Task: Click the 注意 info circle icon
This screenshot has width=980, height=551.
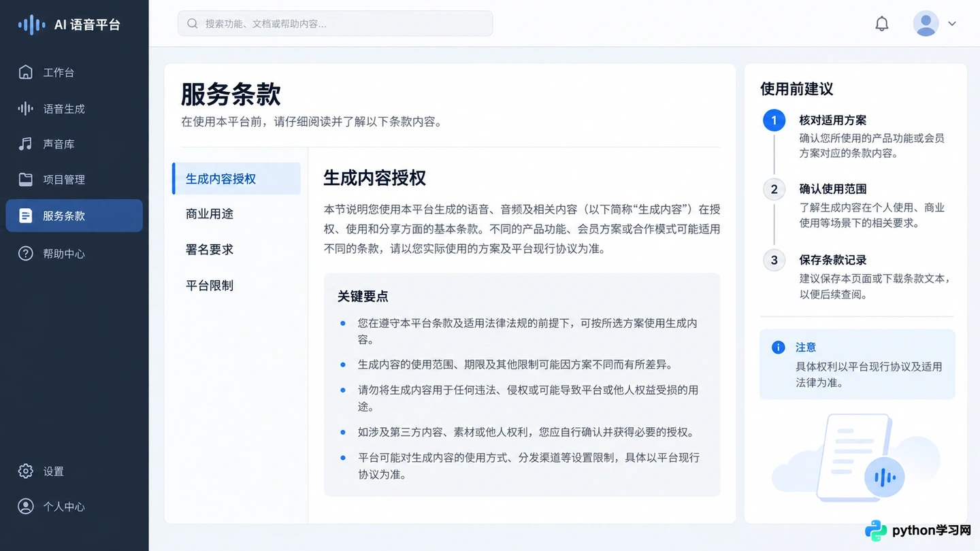Action: coord(779,347)
